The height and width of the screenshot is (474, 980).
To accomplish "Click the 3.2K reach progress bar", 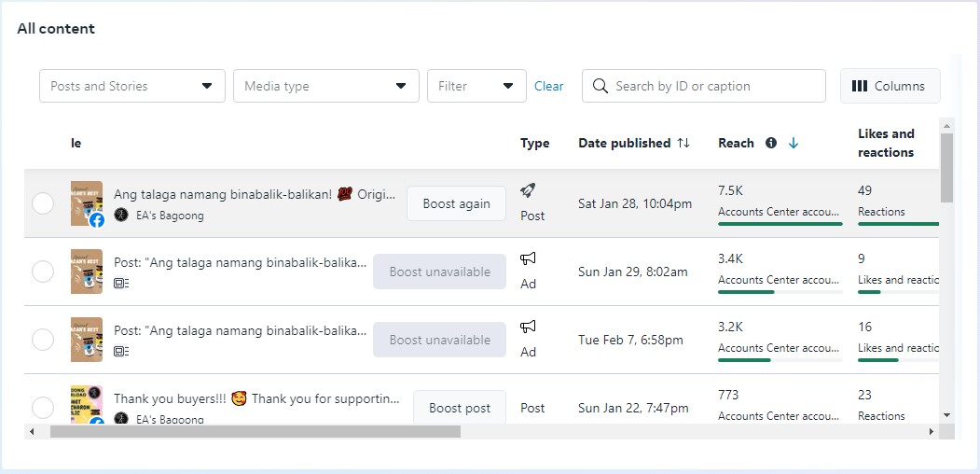I will click(780, 359).
